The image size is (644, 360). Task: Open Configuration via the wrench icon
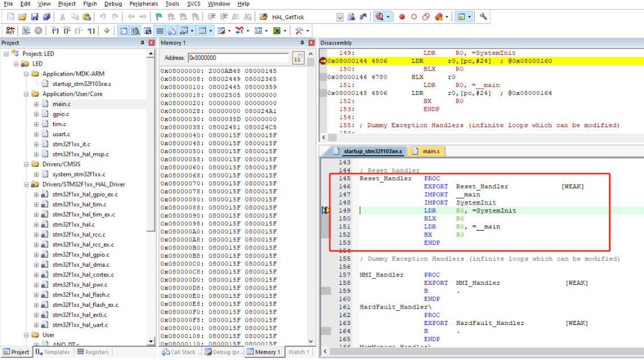point(483,17)
